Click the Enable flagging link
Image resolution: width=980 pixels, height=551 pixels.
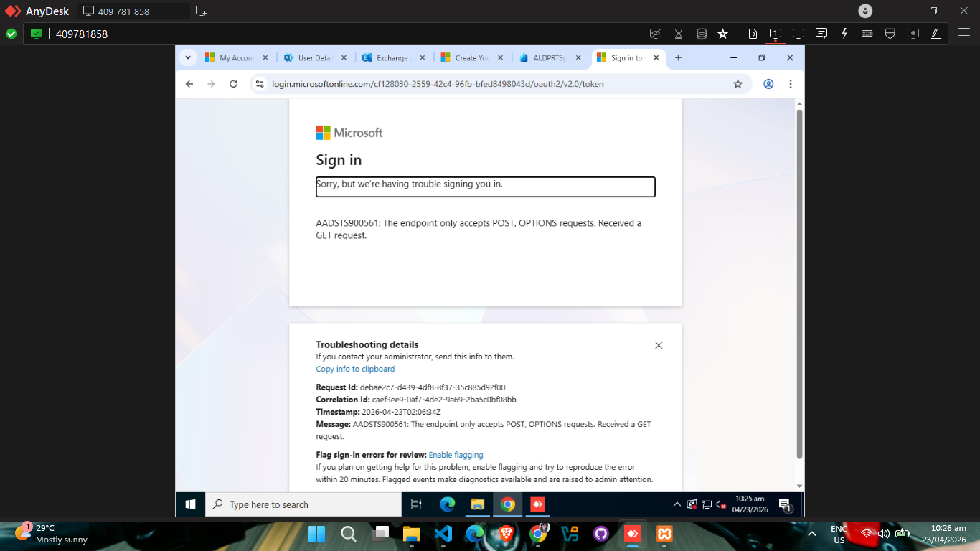pyautogui.click(x=456, y=455)
